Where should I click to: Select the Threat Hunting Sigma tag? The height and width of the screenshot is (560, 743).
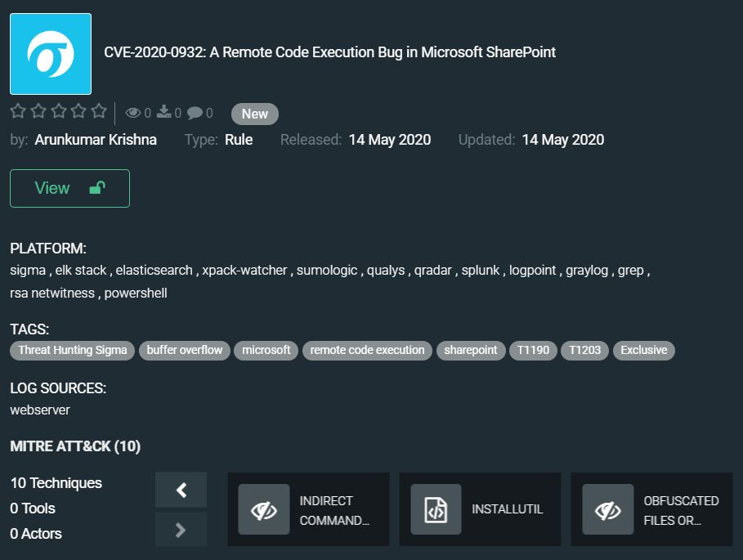click(73, 350)
